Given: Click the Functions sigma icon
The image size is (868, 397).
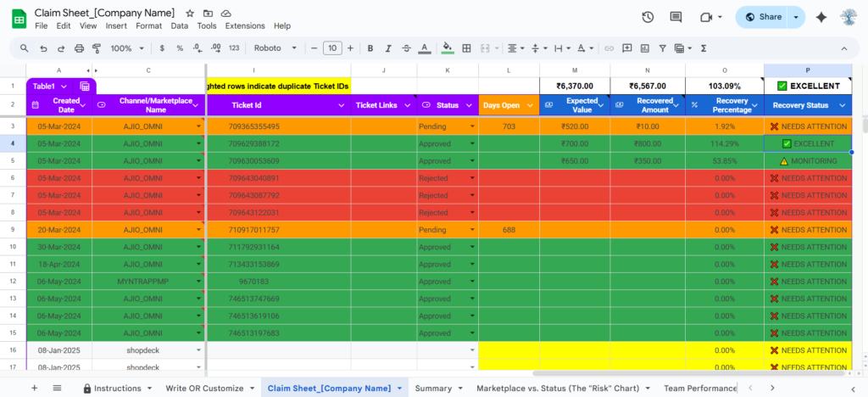Looking at the screenshot, I should point(704,48).
